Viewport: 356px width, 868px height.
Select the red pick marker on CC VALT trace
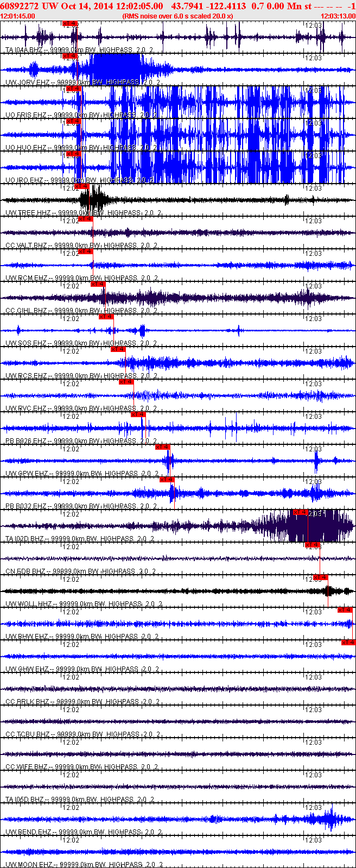coord(86,219)
